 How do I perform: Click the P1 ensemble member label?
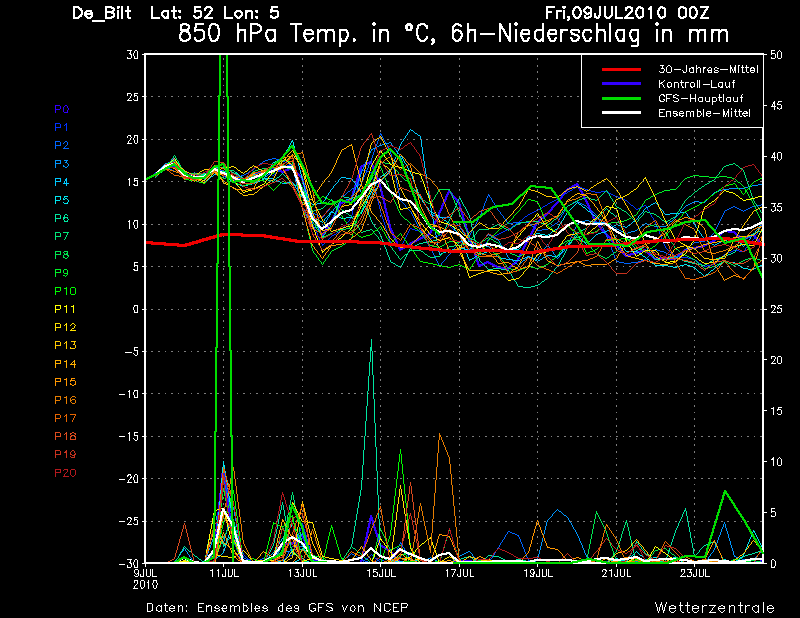tap(62, 127)
